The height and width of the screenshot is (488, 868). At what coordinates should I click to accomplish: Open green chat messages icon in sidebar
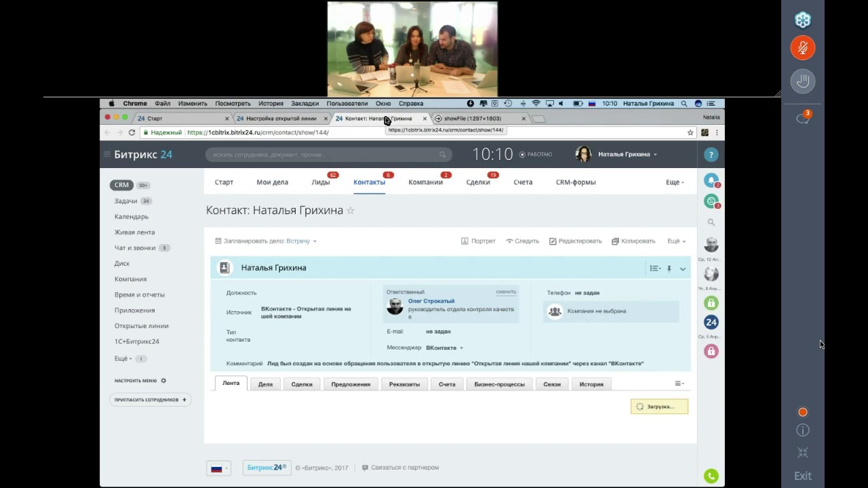click(x=711, y=201)
